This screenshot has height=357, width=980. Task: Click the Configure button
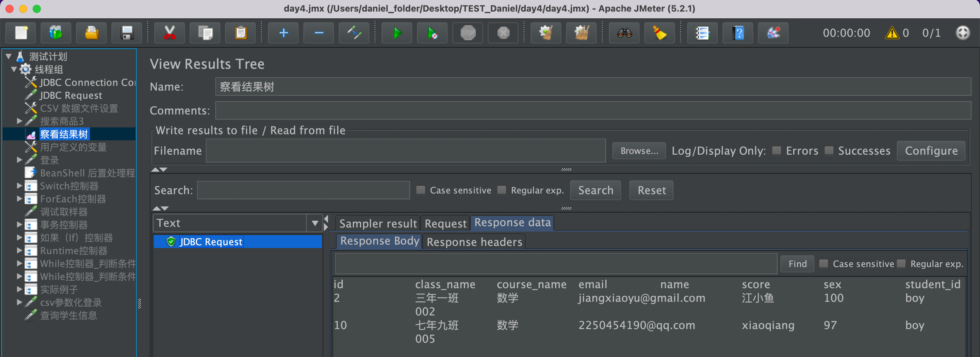click(x=931, y=151)
